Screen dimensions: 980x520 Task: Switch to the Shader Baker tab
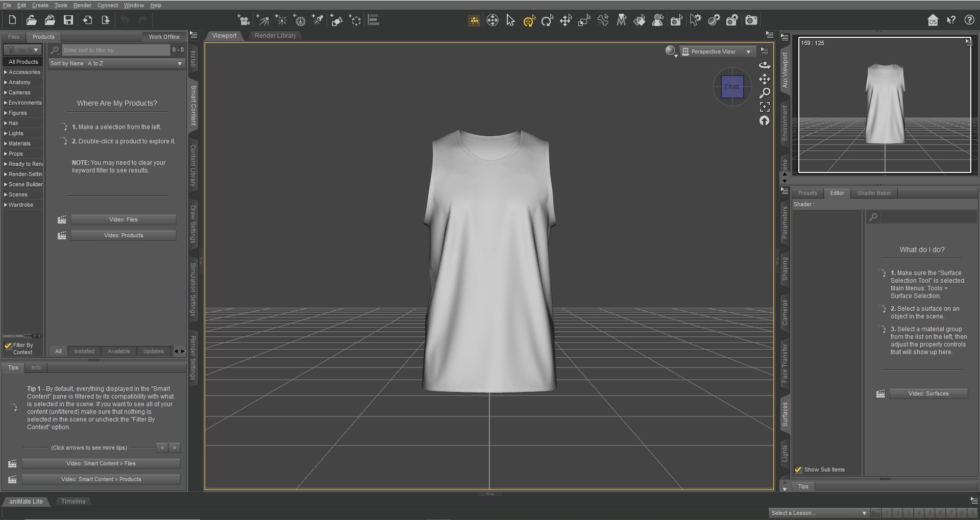(874, 193)
